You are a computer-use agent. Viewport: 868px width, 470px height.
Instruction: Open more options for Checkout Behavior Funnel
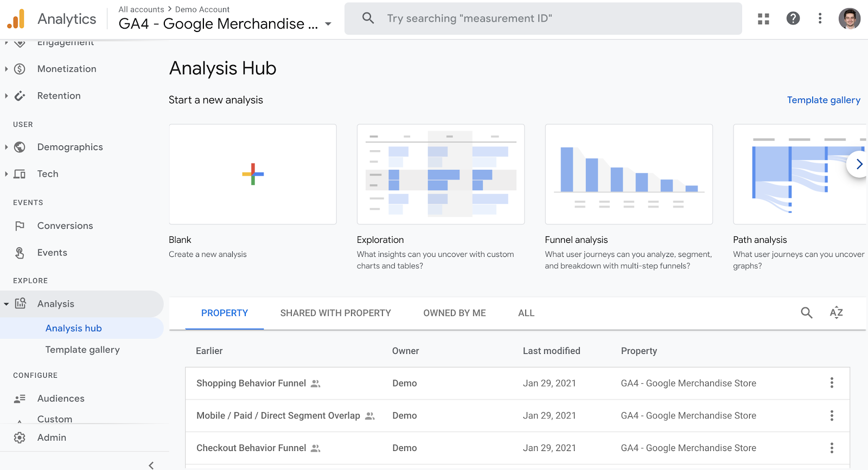pos(832,448)
